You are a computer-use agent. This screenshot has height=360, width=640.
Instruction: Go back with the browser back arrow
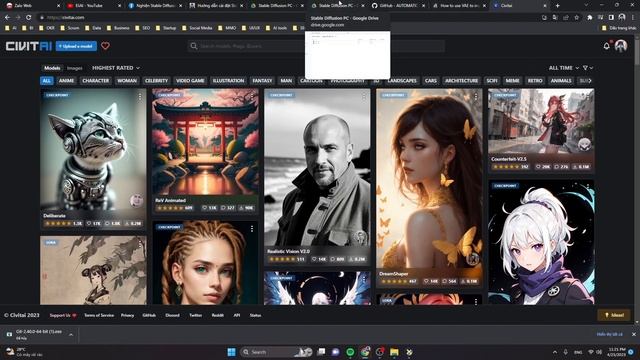pyautogui.click(x=7, y=18)
